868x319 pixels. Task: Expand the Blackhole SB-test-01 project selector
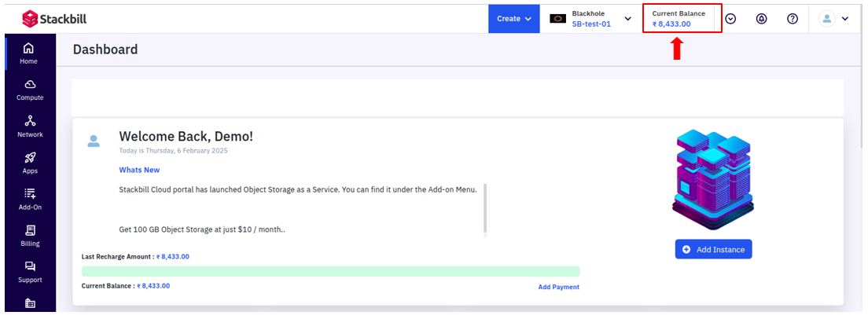point(590,19)
